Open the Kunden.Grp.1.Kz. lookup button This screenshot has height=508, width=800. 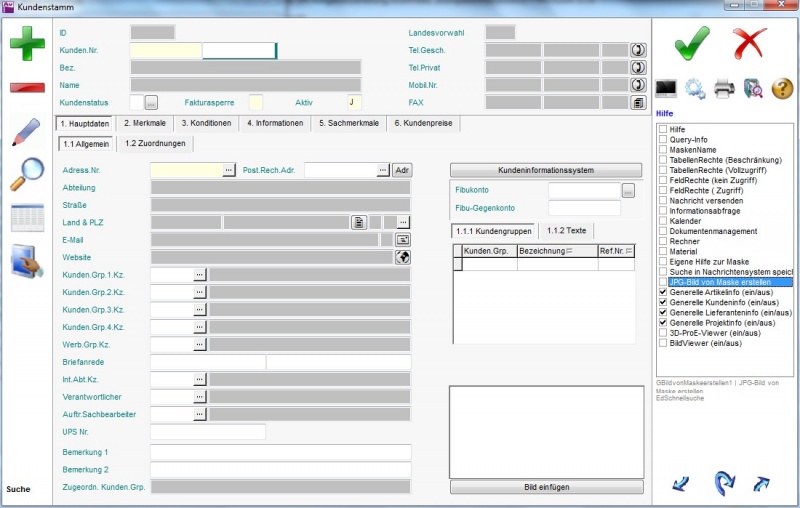(x=199, y=274)
